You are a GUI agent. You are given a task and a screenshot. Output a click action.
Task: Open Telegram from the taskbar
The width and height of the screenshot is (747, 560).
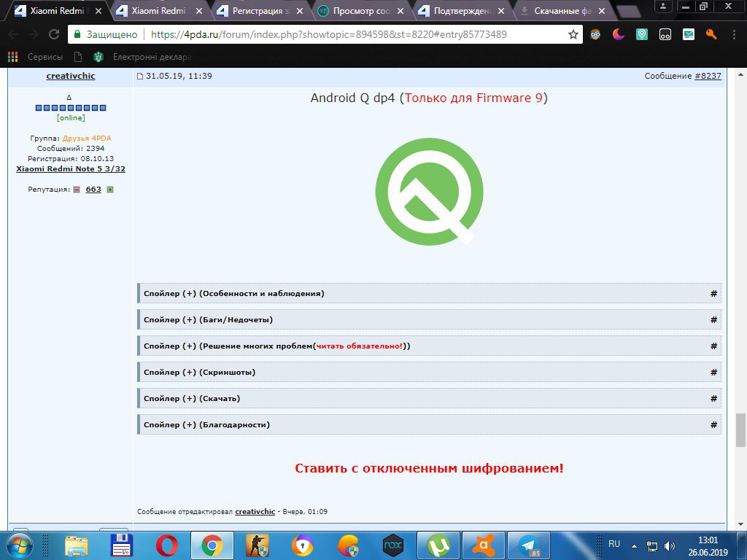529,545
